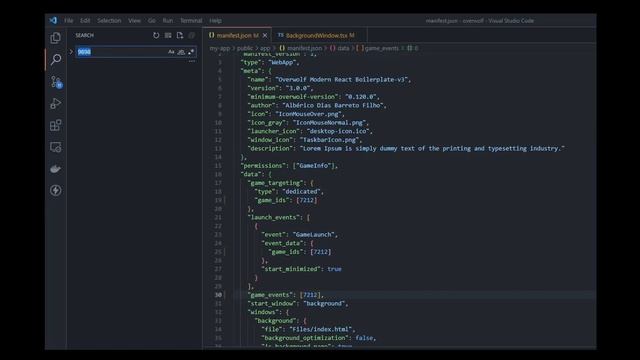Viewport: 640px width, 360px height.
Task: Click breadcrumb 'app'
Action: (265, 48)
